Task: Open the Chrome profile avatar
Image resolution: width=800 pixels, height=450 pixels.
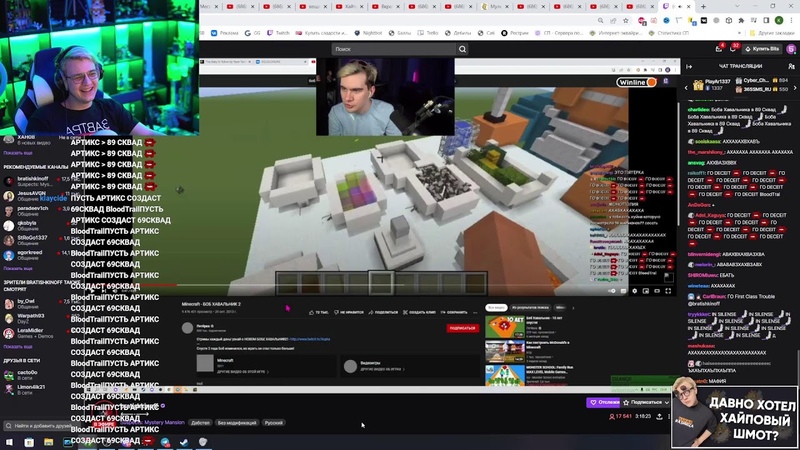Action: tap(779, 20)
